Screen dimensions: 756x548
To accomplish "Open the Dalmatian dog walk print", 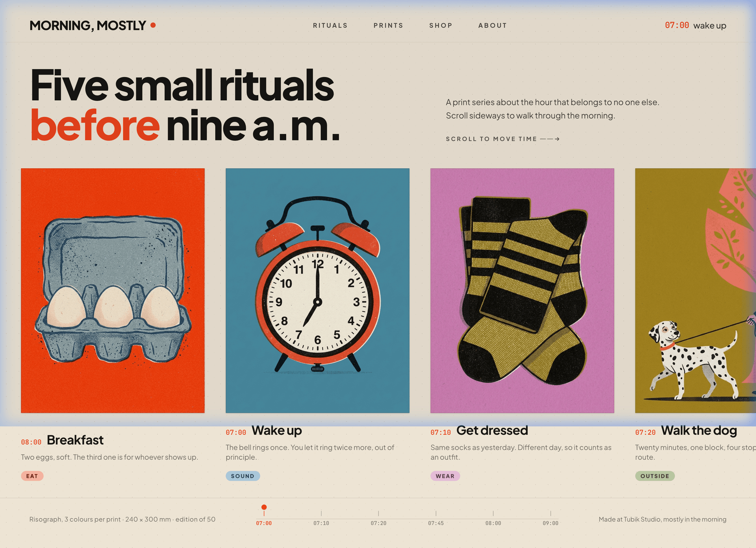I will [x=695, y=291].
